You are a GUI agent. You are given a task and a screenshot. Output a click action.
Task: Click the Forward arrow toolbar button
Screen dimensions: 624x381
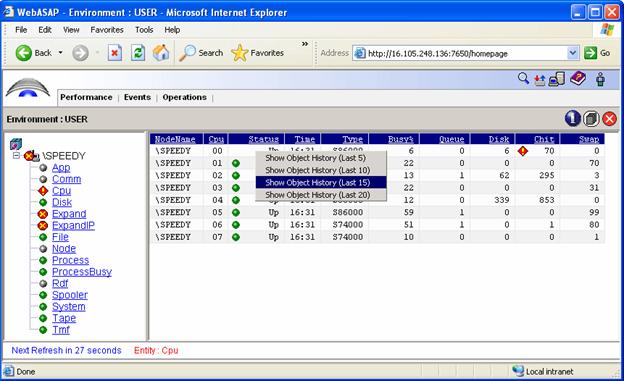pos(80,53)
